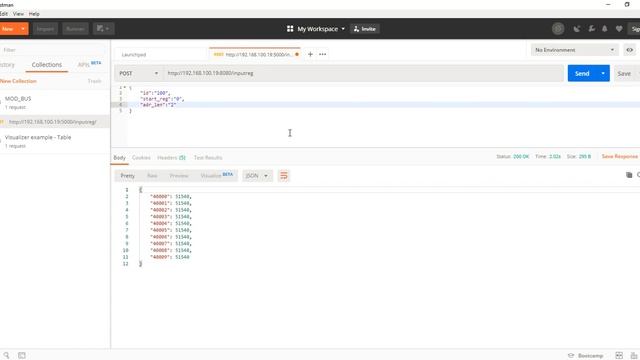Open the Runner button
Image resolution: width=640 pixels, height=360 pixels.
pyautogui.click(x=75, y=29)
